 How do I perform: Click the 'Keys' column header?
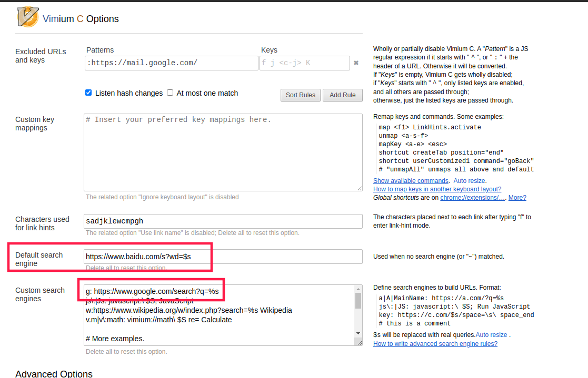point(269,50)
